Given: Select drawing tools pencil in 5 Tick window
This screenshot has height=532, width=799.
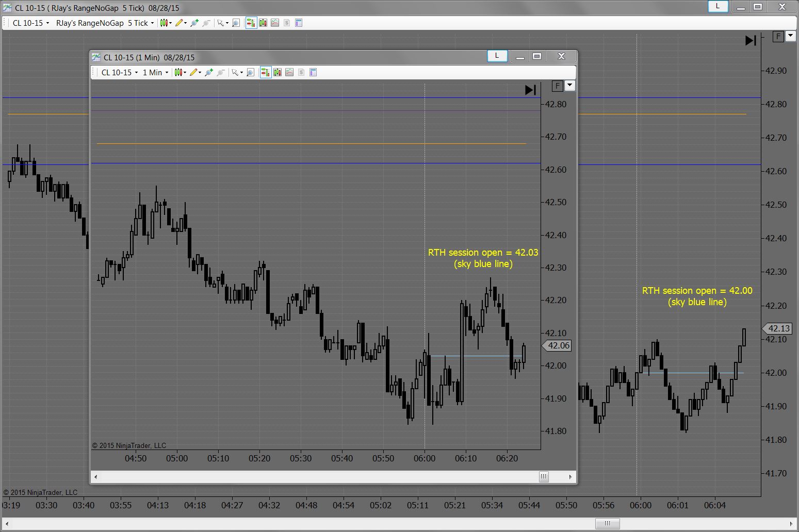Looking at the screenshot, I should [x=179, y=23].
